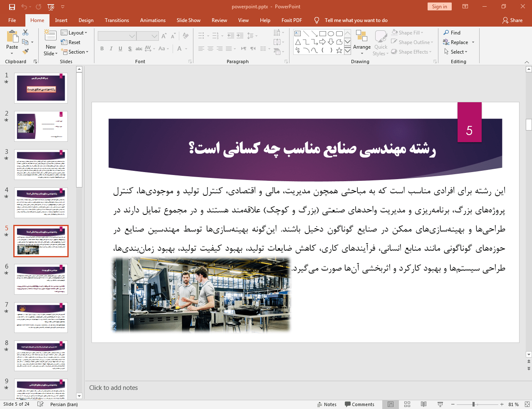Select slide 2 thumbnail
This screenshot has width=532, height=409.
coord(41,126)
